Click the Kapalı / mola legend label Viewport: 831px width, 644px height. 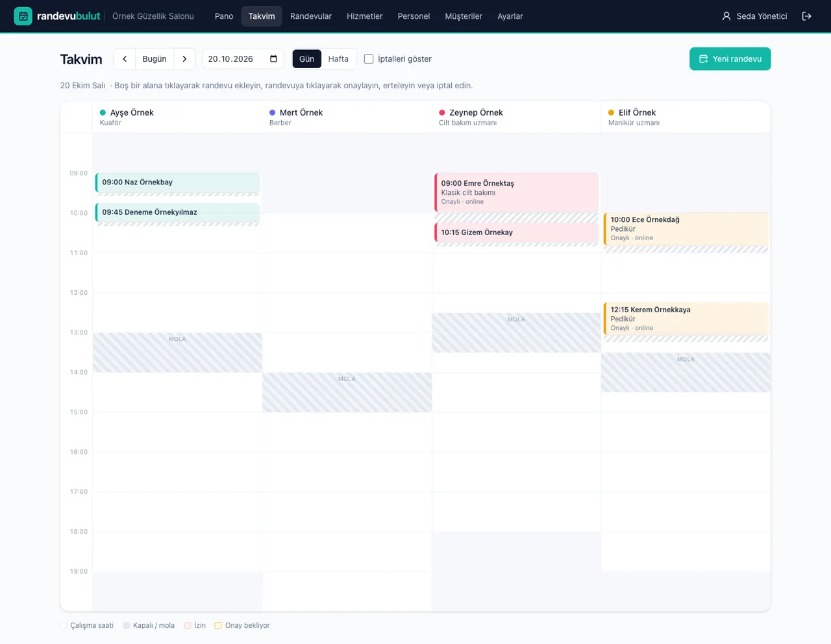click(154, 626)
